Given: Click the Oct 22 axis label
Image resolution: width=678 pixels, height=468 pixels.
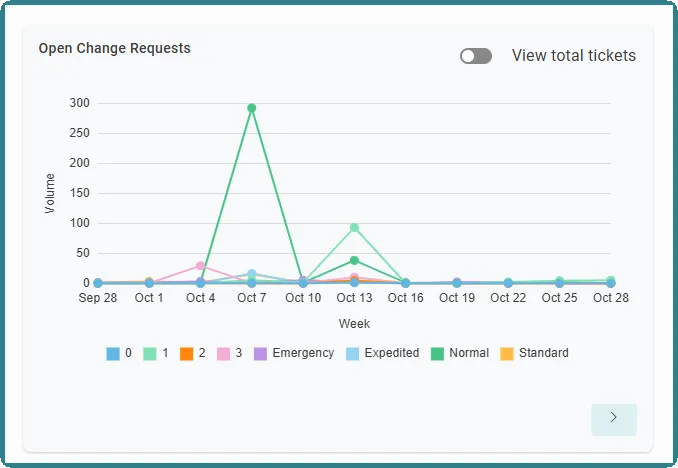Looking at the screenshot, I should 508,298.
